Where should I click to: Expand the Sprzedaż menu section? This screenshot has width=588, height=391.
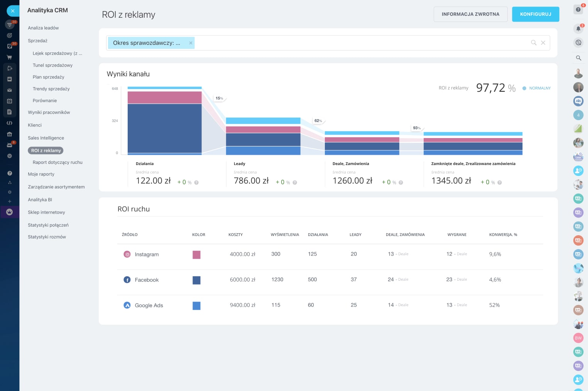point(37,40)
